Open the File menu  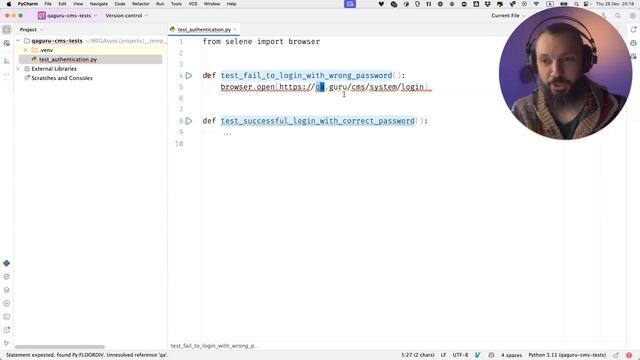48,4
